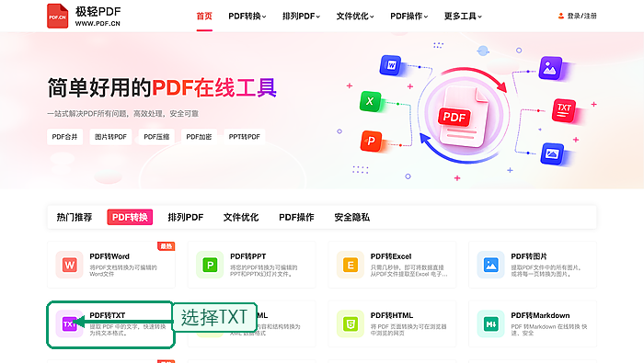The image size is (644, 363).
Task: Click the PDF转Excel orange E icon
Action: (351, 265)
